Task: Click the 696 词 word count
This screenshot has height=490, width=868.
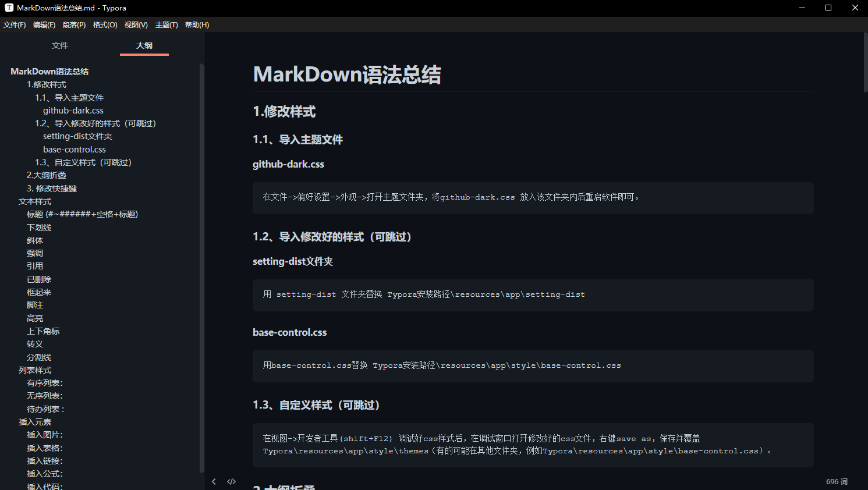Action: tap(837, 481)
